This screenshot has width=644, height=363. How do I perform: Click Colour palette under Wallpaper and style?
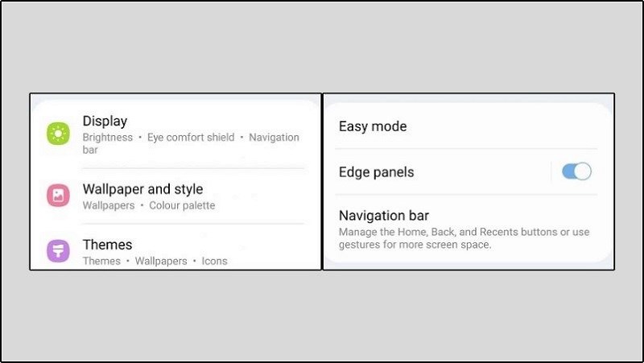click(x=183, y=205)
